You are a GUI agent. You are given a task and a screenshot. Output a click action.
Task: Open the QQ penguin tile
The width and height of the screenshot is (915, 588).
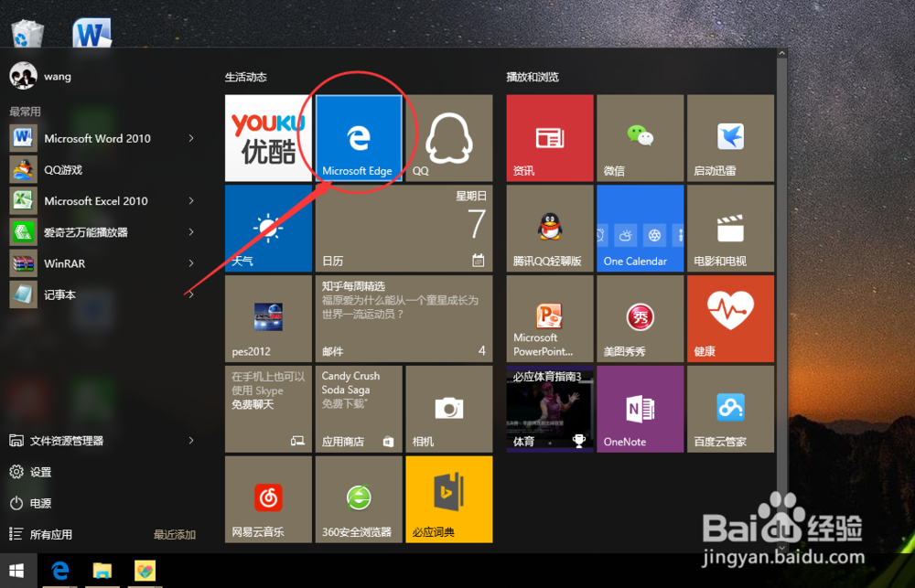(x=448, y=138)
